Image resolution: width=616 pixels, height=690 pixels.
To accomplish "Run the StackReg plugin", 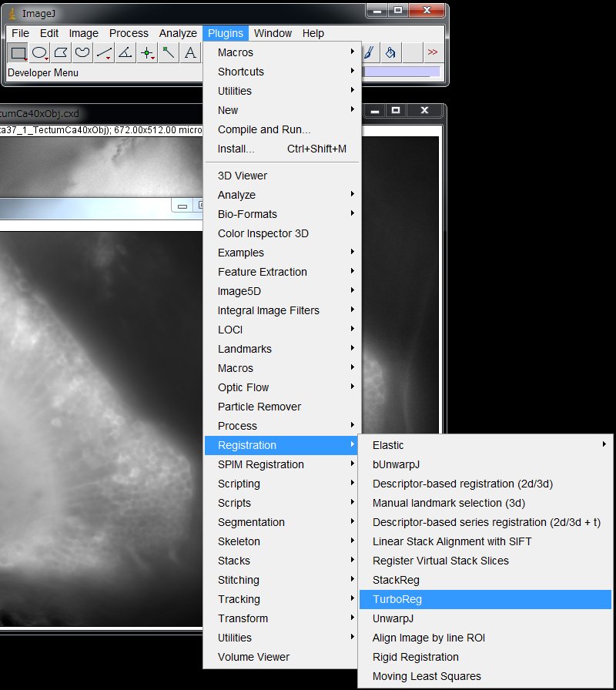I will (486, 580).
